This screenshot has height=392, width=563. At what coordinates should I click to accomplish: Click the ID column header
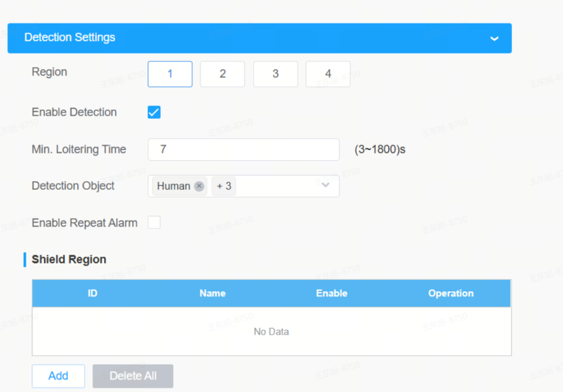pos(92,293)
